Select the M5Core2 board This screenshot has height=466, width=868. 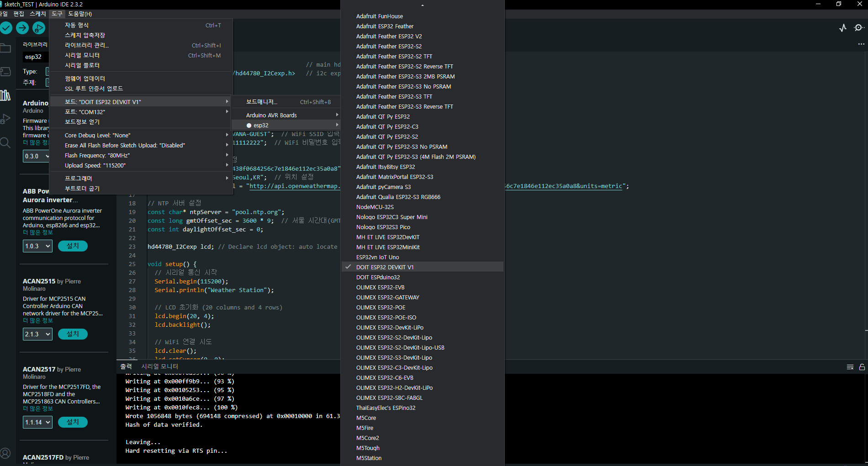[423, 438]
